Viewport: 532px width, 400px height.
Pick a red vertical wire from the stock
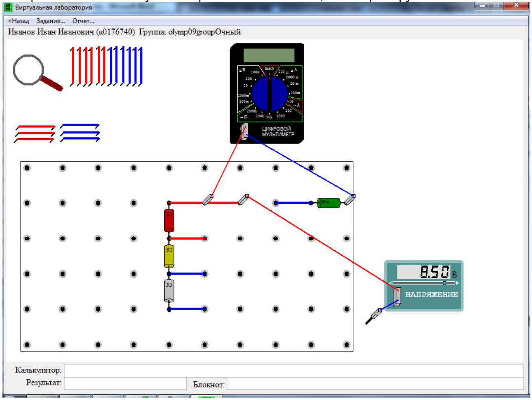pos(72,66)
